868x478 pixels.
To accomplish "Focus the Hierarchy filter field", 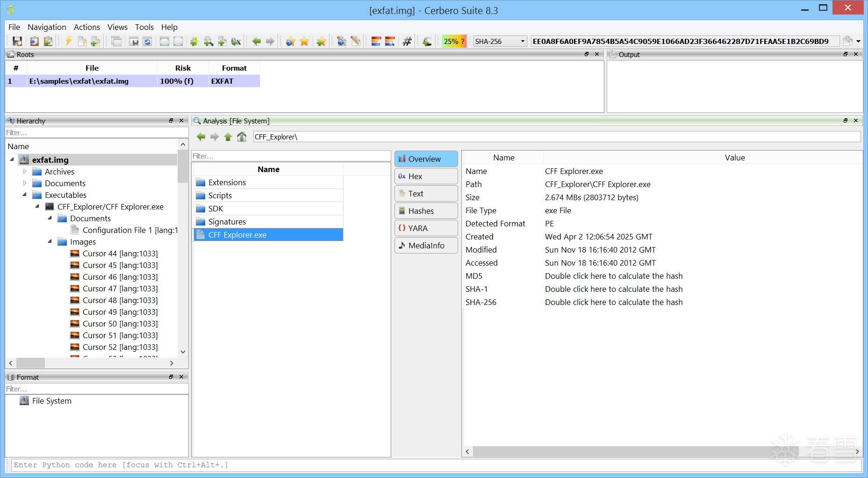I will (97, 133).
